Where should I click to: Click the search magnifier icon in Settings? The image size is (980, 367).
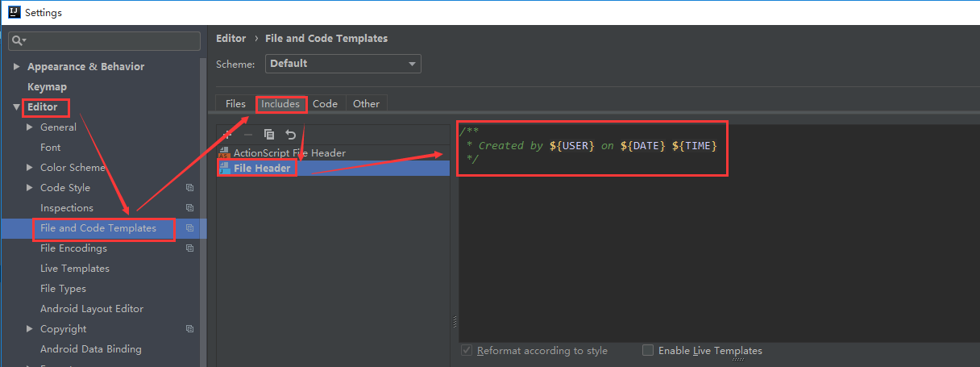tap(19, 40)
